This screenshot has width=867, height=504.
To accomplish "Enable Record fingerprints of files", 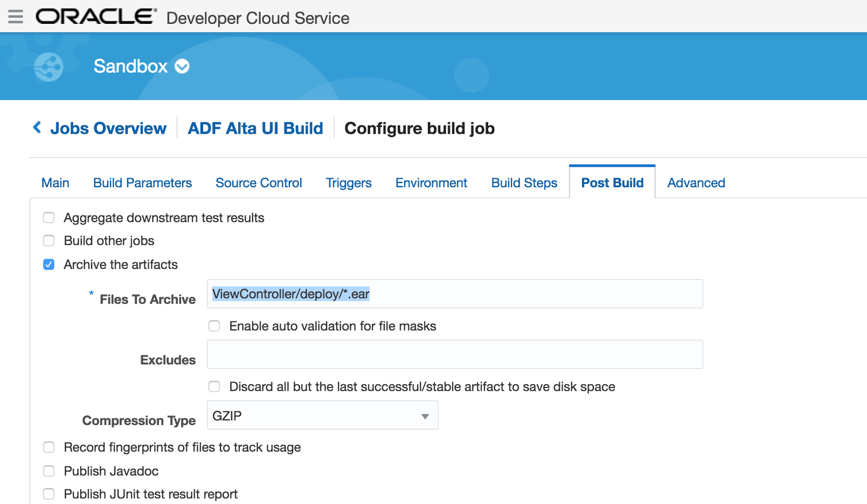I will point(49,447).
